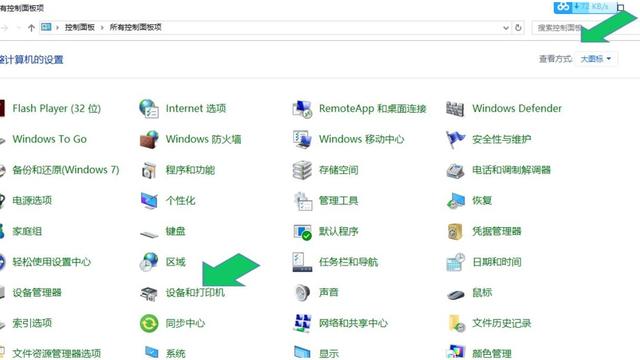Image resolution: width=640 pixels, height=360 pixels.
Task: Open the Windows Defender wall icon
Action: pos(455,109)
